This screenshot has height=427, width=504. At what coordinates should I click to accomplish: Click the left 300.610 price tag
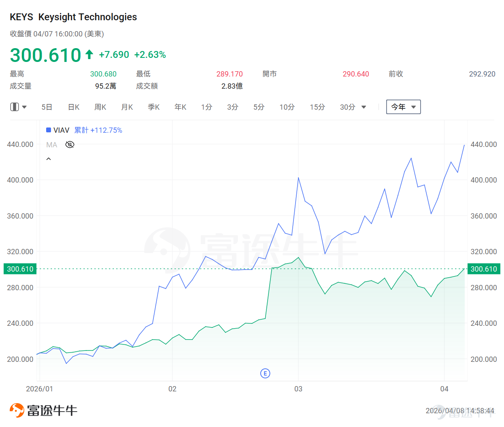tap(20, 269)
